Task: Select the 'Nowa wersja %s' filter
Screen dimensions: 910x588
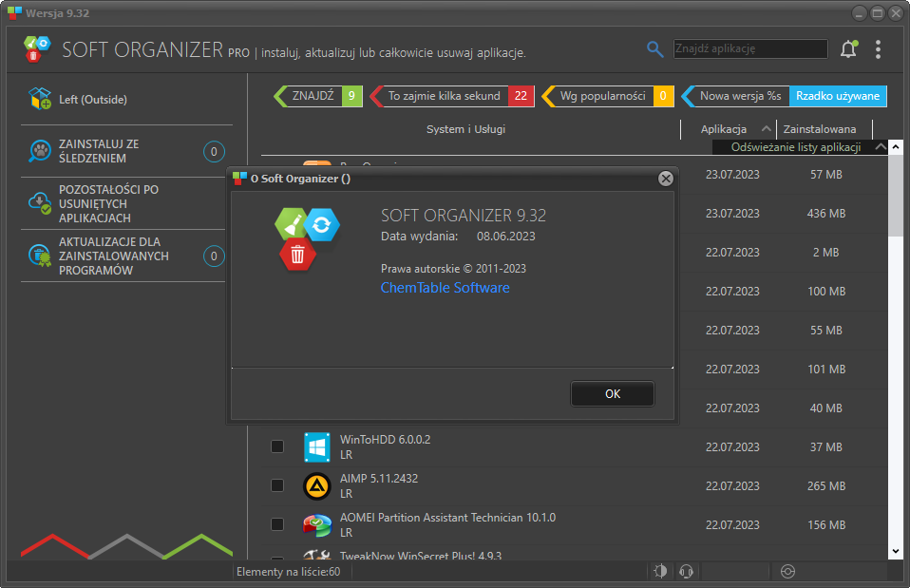Action: (734, 96)
